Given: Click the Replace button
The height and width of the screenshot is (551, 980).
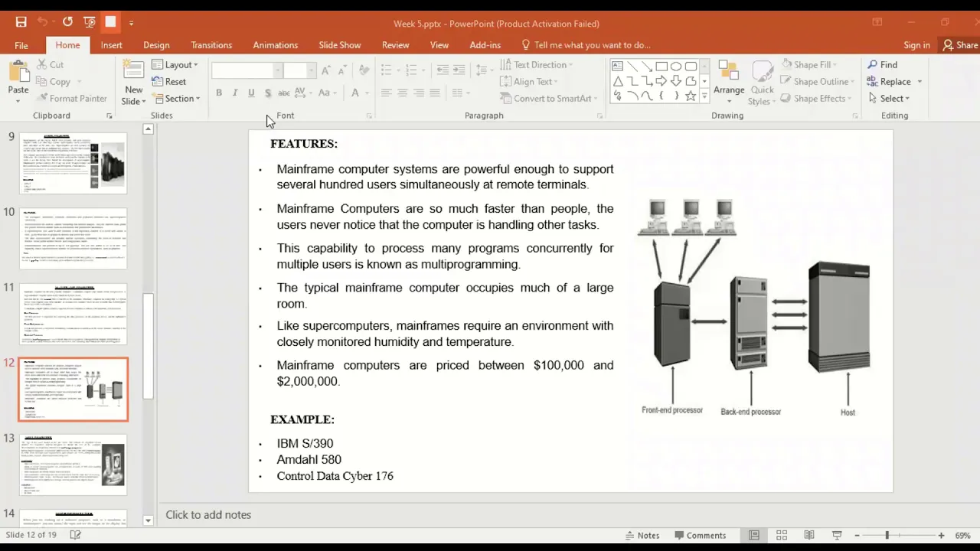Looking at the screenshot, I should [894, 82].
